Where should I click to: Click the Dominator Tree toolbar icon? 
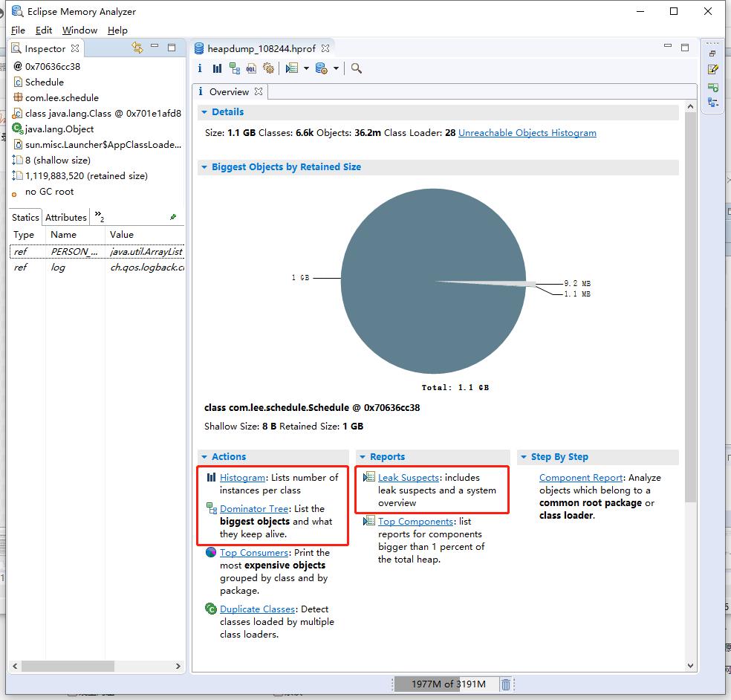[x=235, y=68]
